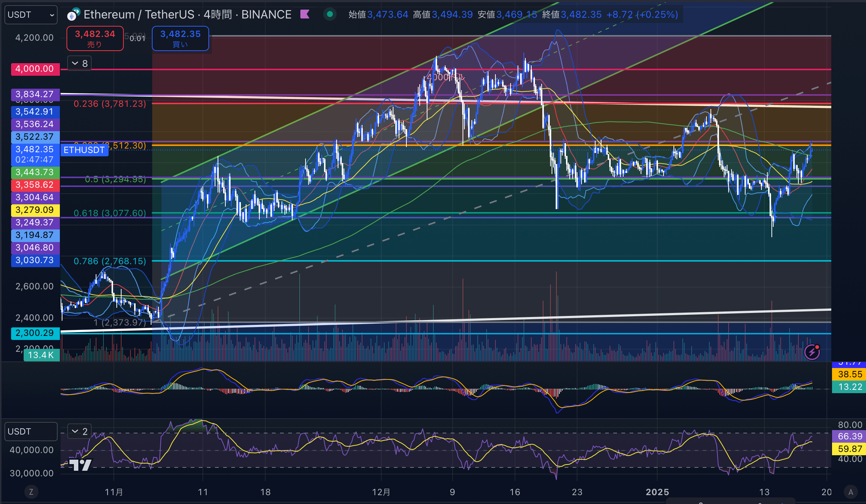Open the USDT currency dropdown at top
This screenshot has width=866, height=504.
click(31, 15)
